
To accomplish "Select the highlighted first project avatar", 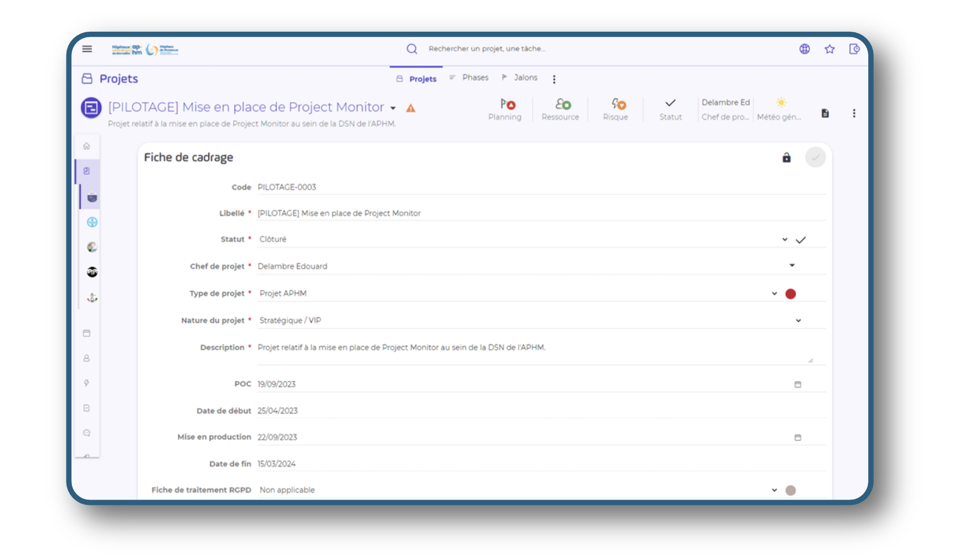I will point(92,197).
